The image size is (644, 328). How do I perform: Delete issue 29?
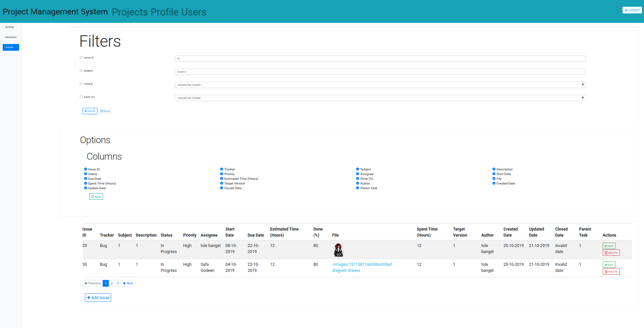click(x=611, y=253)
